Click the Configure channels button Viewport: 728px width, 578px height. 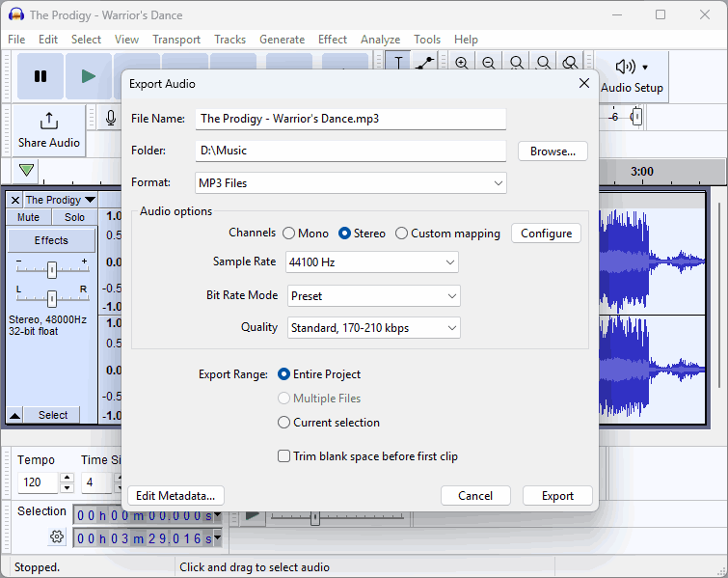[546, 234]
